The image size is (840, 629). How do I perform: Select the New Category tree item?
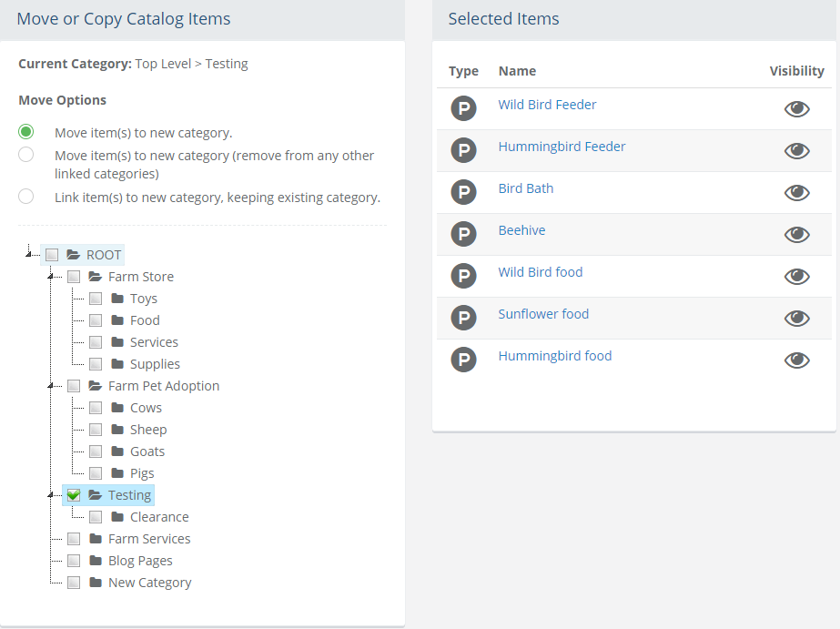pos(149,583)
